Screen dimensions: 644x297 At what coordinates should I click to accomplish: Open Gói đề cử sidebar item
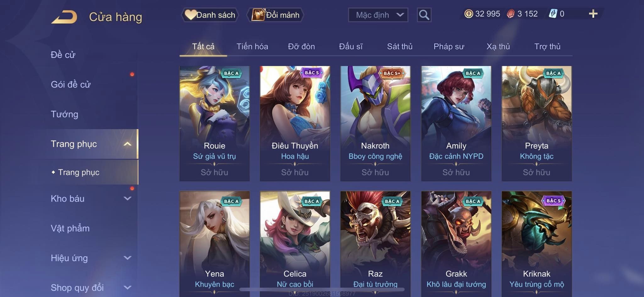[x=71, y=84]
